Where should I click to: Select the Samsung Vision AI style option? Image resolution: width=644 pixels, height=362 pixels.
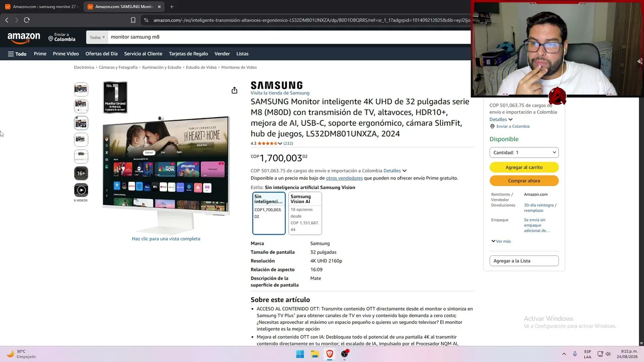[x=305, y=213]
